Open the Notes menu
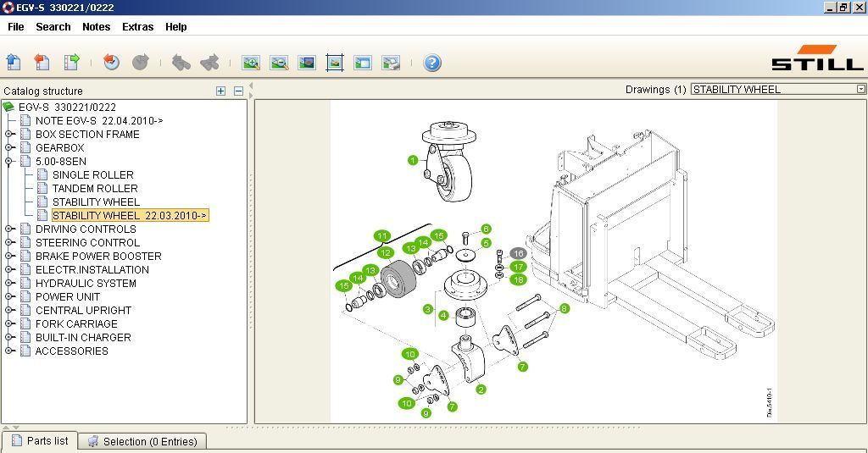This screenshot has height=453, width=868. 97,26
